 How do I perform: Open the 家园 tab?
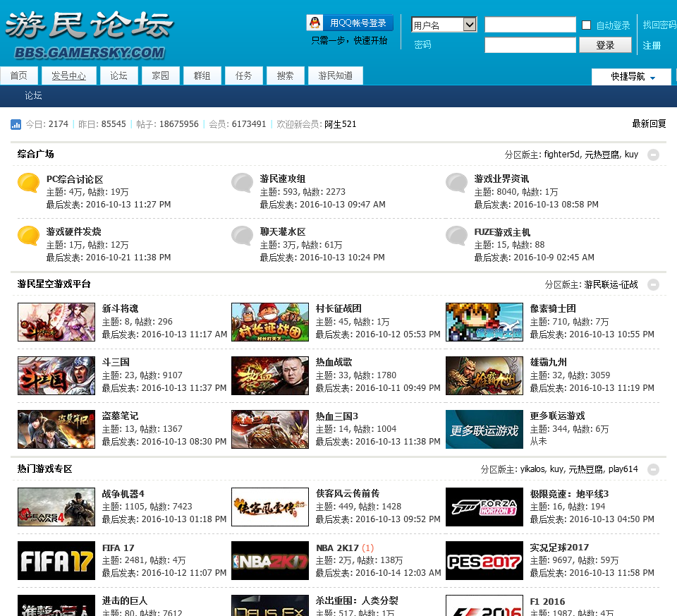coord(160,76)
